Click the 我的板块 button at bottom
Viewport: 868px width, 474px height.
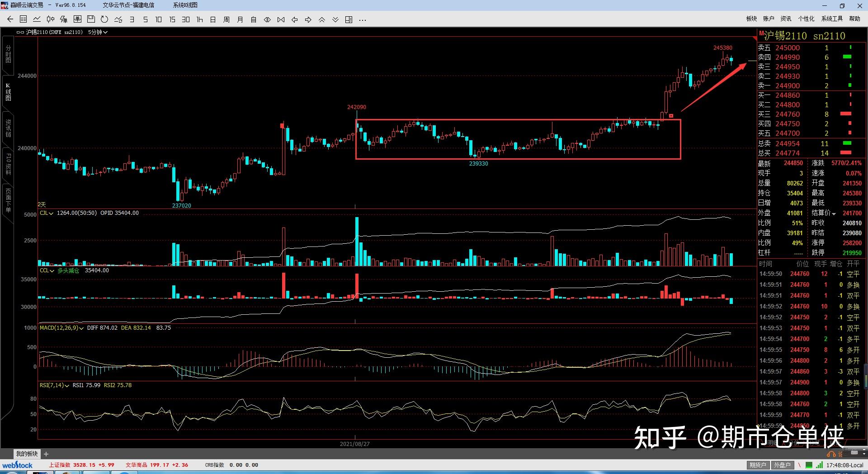(27, 454)
